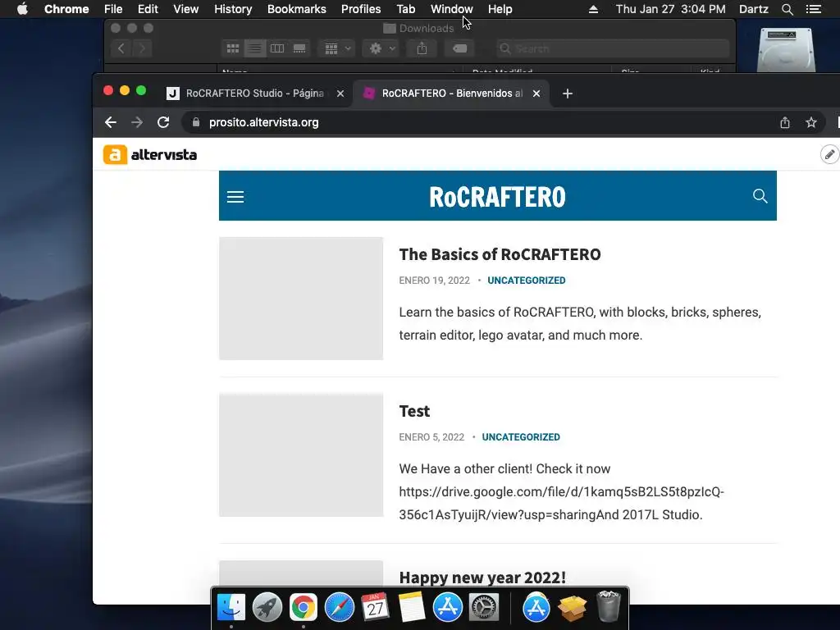The image size is (840, 630).
Task: Open the History menu
Action: point(233,9)
